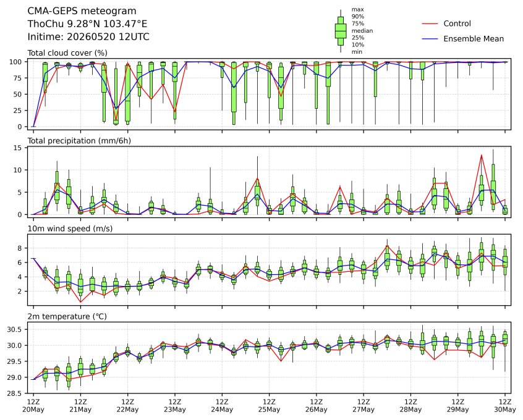523x420 pixels.
Task: Click the ThoChu coordinates line
Action: (87, 24)
